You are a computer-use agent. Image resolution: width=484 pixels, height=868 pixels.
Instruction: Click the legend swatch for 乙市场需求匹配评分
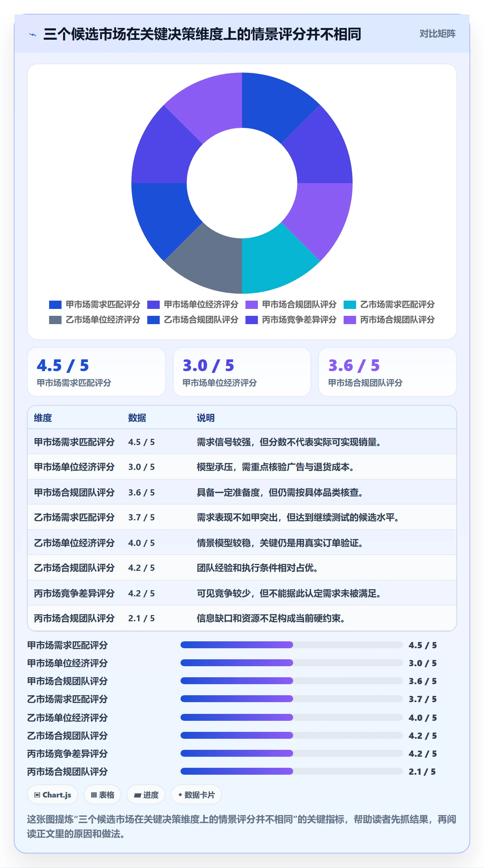350,304
